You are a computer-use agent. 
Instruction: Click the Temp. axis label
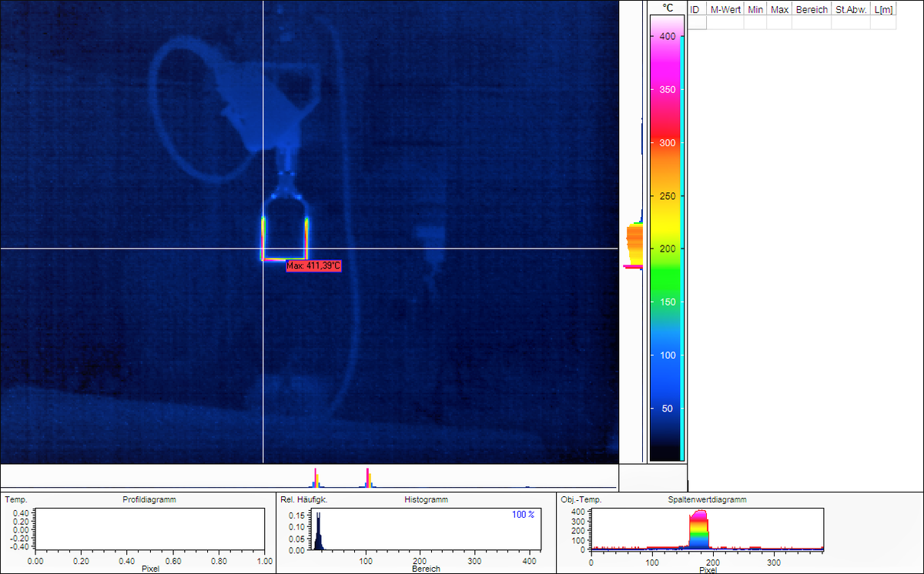(15, 500)
